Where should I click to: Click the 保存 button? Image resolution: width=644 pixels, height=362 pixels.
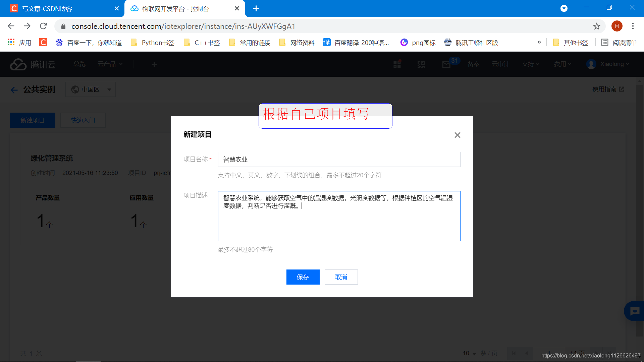tap(303, 277)
